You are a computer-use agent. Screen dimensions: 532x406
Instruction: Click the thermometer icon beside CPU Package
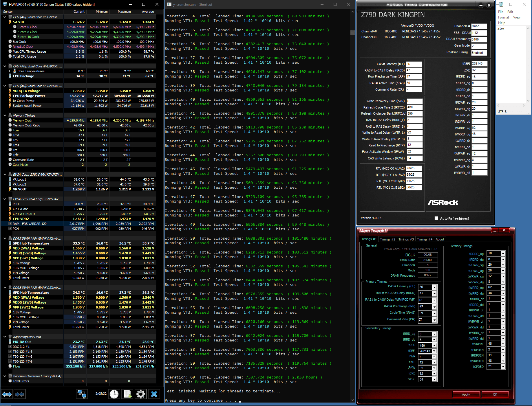[x=10, y=76]
